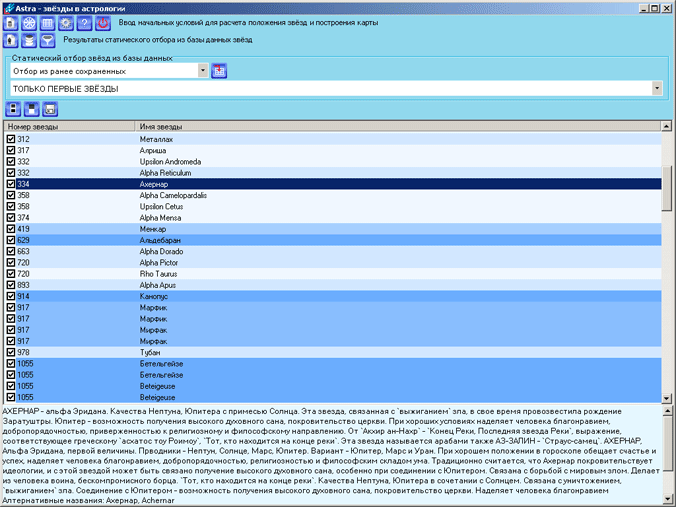Click the floppy disk save icon above list

pos(32,109)
